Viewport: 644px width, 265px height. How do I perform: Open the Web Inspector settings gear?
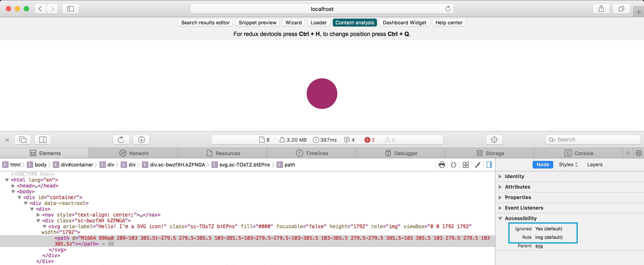tap(639, 153)
